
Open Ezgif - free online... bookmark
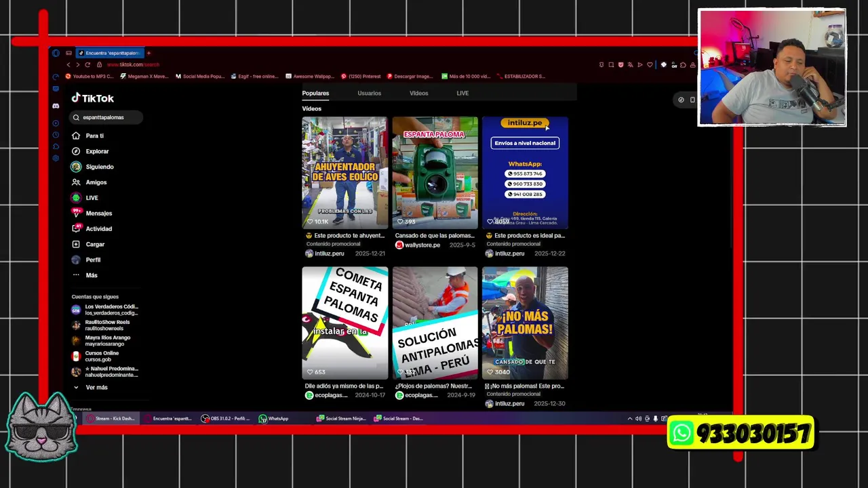(254, 77)
